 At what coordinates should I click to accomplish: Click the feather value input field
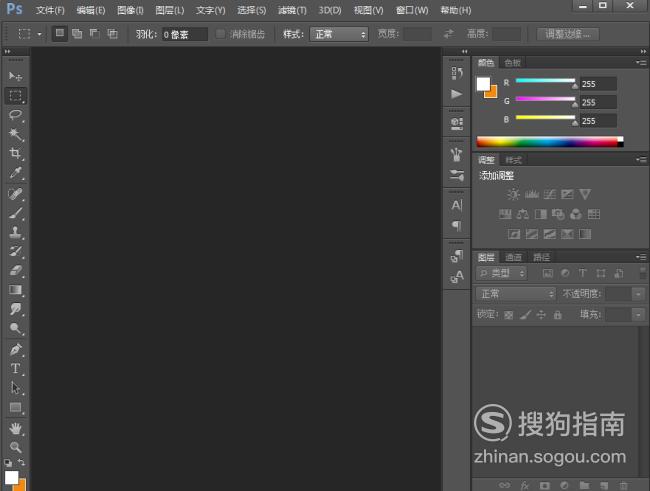[x=184, y=34]
